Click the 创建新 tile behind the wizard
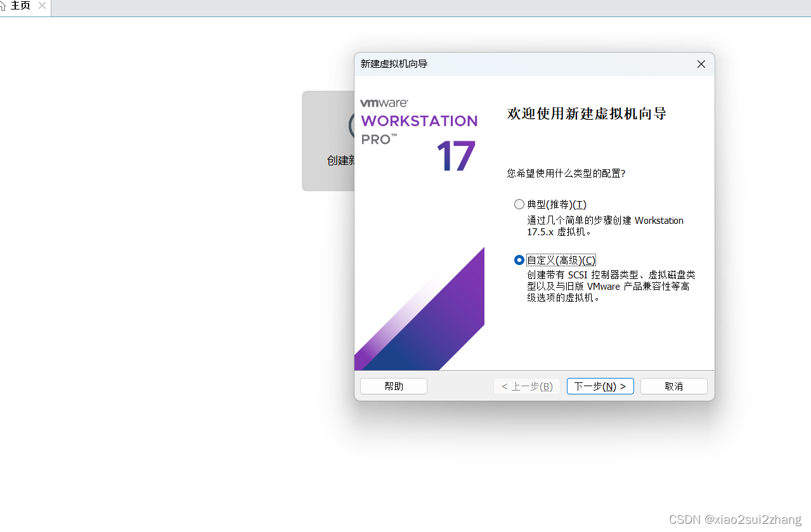The width and height of the screenshot is (811, 532). pyautogui.click(x=328, y=141)
